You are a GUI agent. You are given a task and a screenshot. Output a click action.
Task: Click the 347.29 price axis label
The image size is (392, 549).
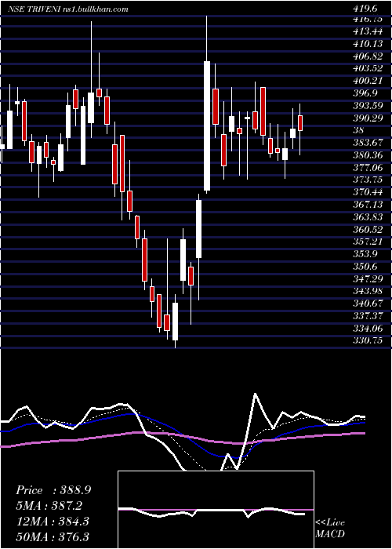368,279
